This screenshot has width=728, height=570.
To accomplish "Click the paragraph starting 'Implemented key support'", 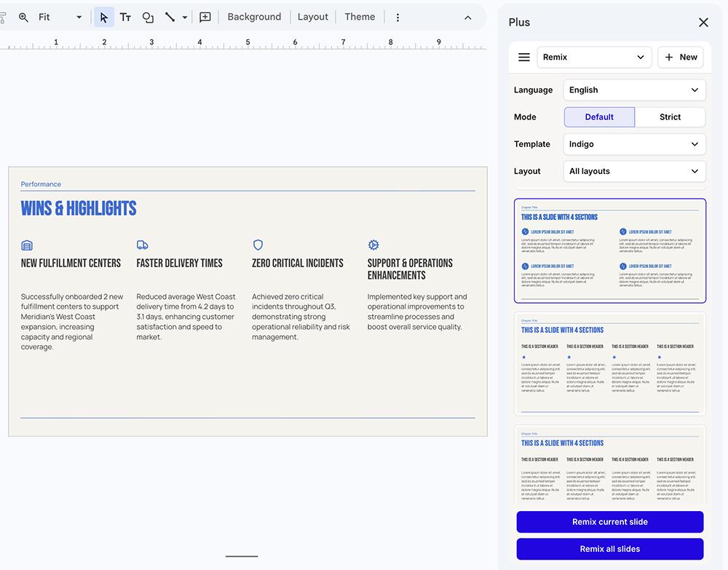I will tap(417, 312).
